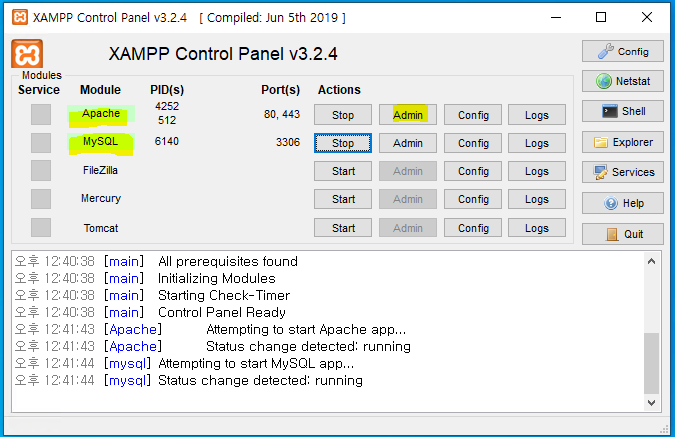The width and height of the screenshot is (675, 437).
Task: Launch the Shell terminal button
Action: coord(622,111)
